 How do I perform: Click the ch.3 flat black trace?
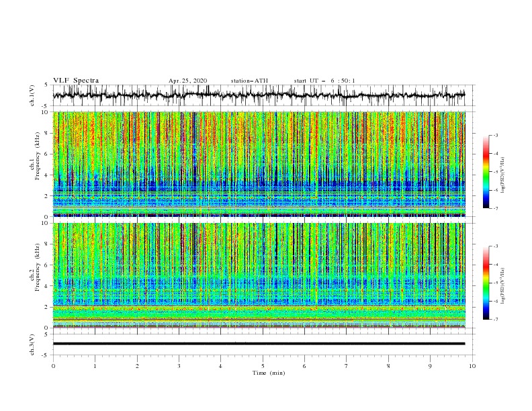pyautogui.click(x=259, y=344)
